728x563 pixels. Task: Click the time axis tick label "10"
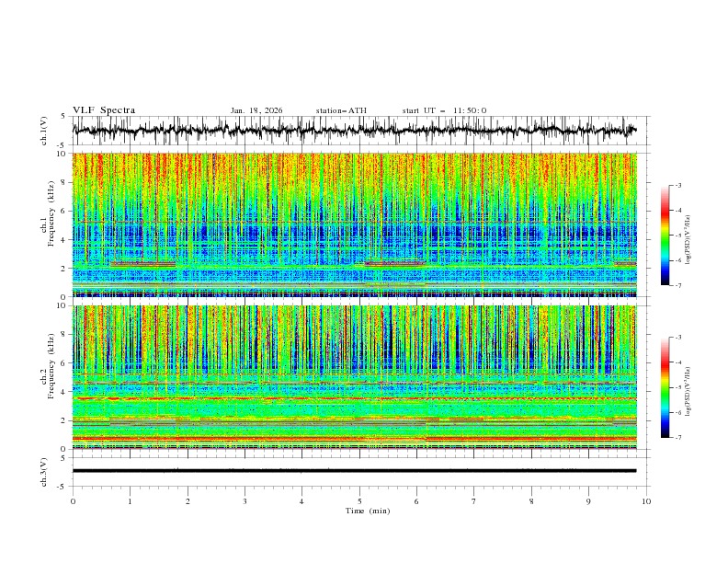646,501
